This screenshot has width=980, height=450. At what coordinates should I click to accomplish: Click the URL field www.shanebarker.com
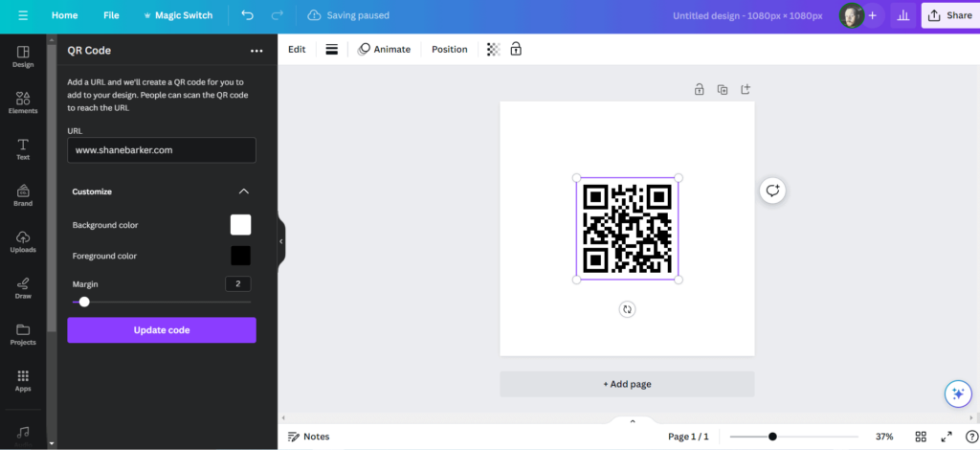[x=162, y=150]
